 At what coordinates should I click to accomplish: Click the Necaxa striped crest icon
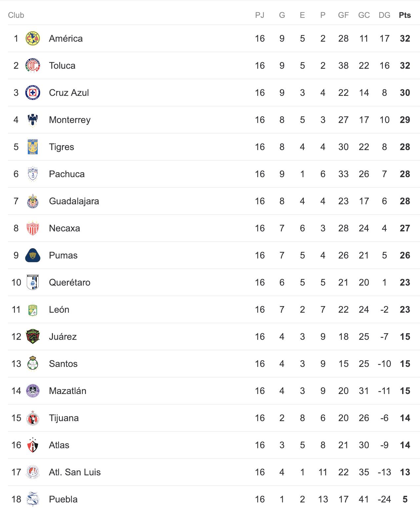pos(32,228)
